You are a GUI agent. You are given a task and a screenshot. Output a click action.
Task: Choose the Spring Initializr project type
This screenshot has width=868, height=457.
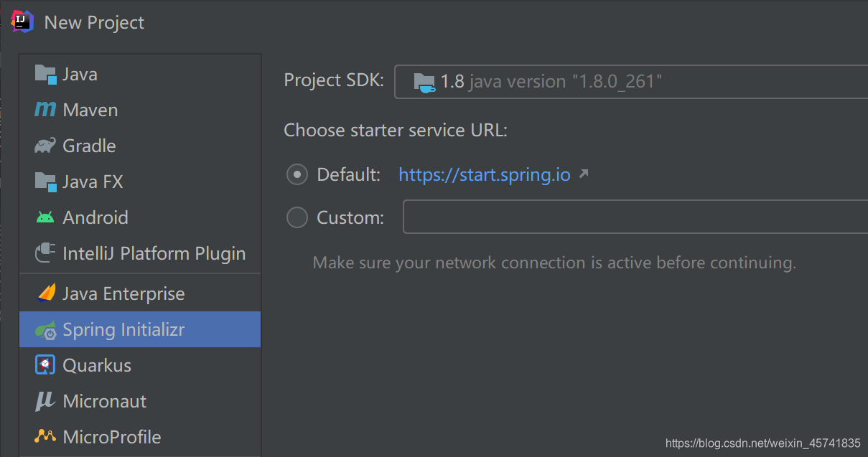coord(140,329)
